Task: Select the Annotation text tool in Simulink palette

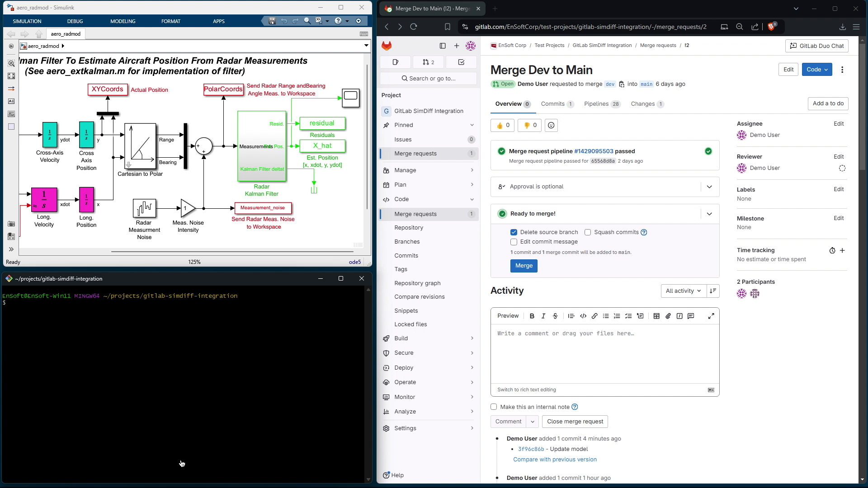Action: coord(11,101)
